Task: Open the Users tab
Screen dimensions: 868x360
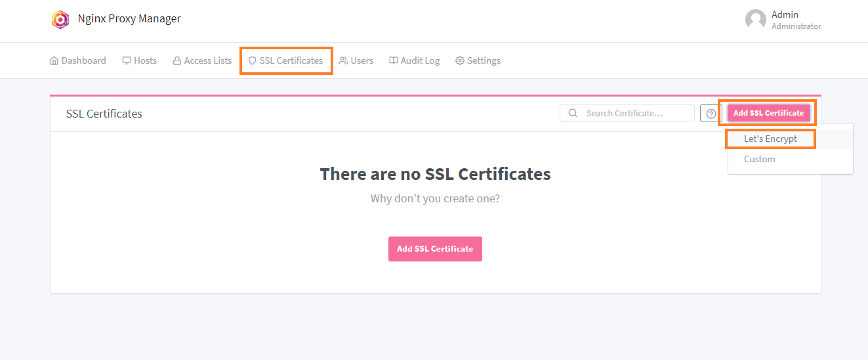Action: coord(356,60)
